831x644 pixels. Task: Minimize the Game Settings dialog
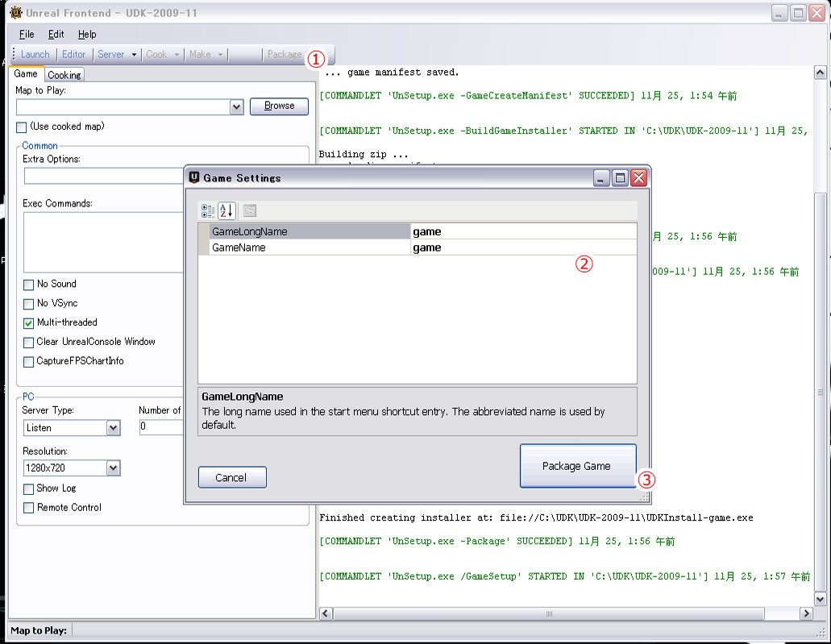click(x=600, y=178)
